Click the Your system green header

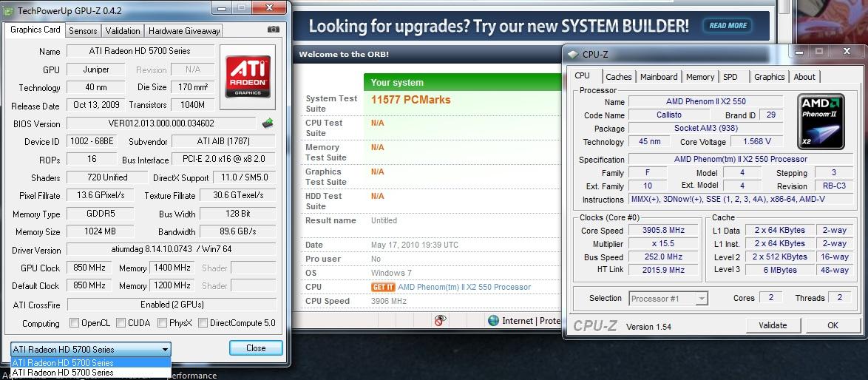click(x=462, y=82)
